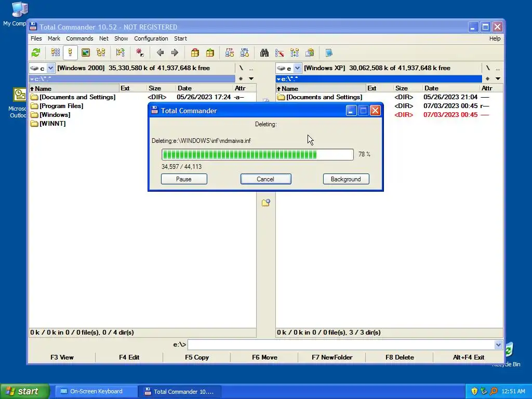This screenshot has height=399, width=532.
Task: Show thumbnail view using the picture icon
Action: (86, 52)
